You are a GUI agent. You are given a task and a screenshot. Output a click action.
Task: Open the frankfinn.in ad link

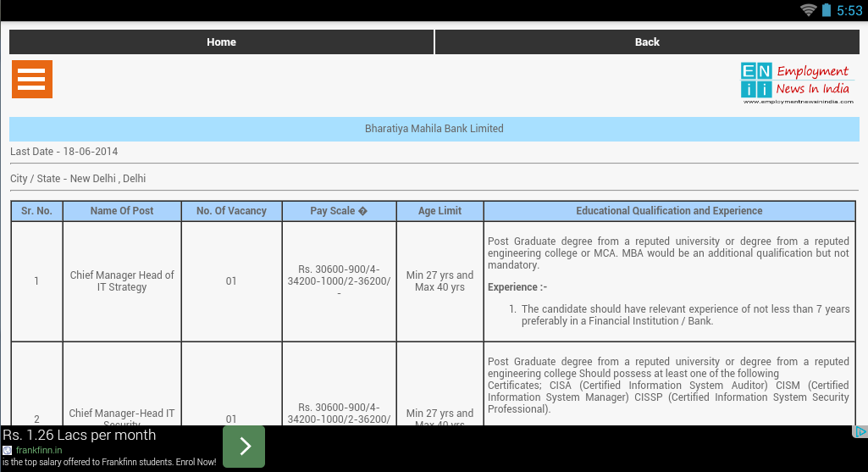pos(39,451)
